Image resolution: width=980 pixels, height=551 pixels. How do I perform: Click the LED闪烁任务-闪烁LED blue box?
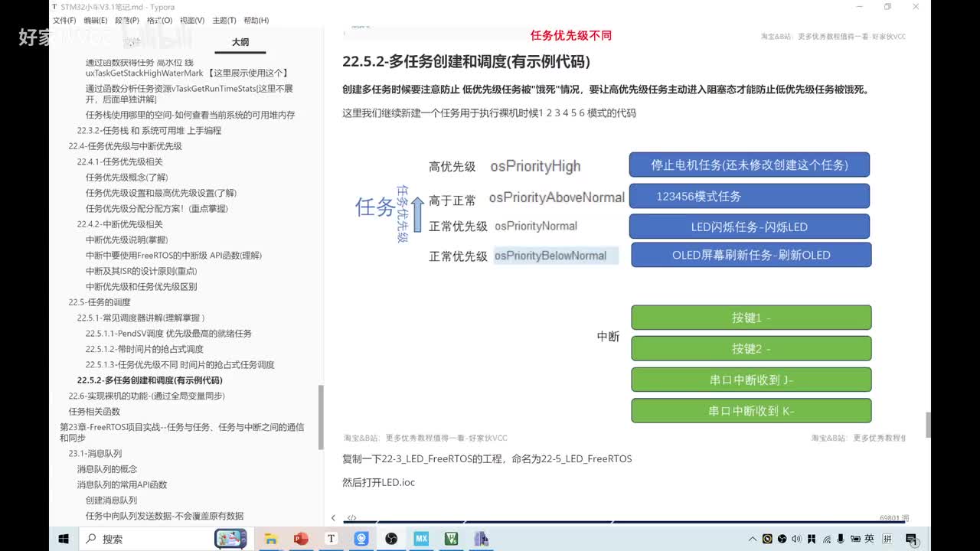(749, 227)
